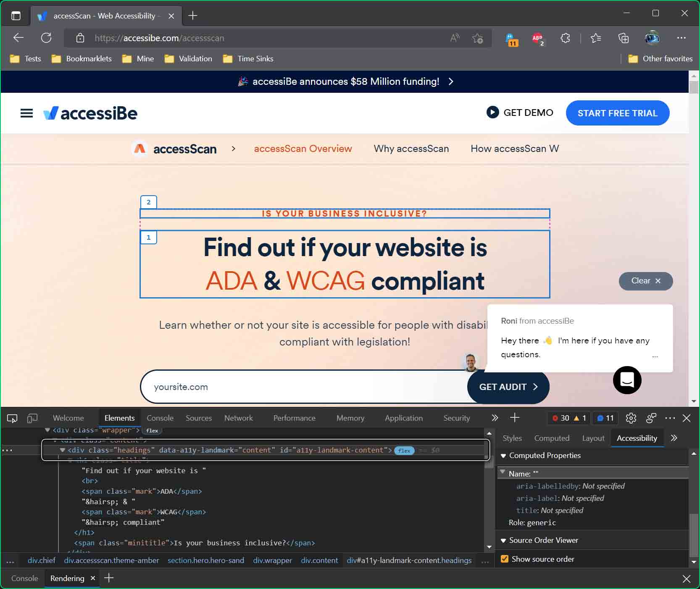The image size is (700, 589).
Task: Click the GET DEMO link
Action: 520,113
